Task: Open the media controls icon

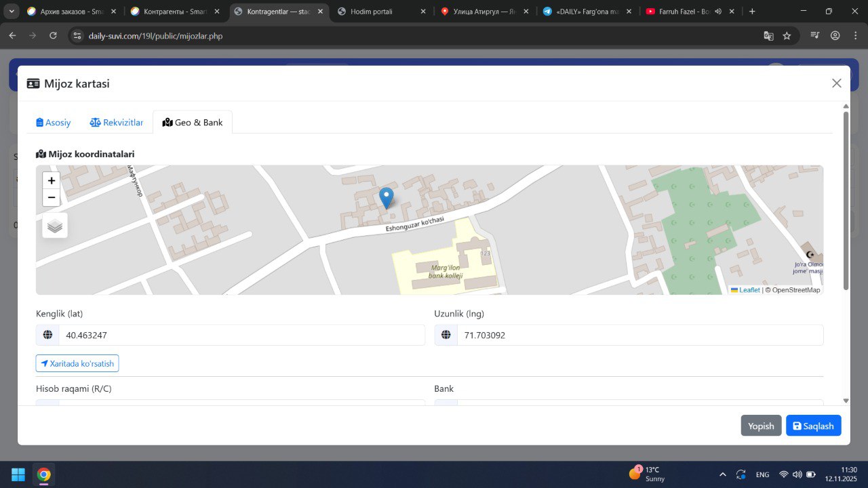Action: pos(815,35)
